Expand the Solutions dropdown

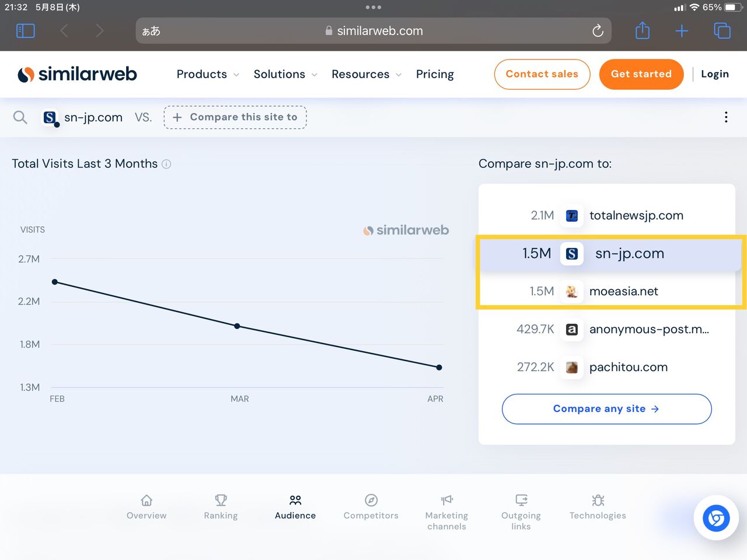coord(285,74)
